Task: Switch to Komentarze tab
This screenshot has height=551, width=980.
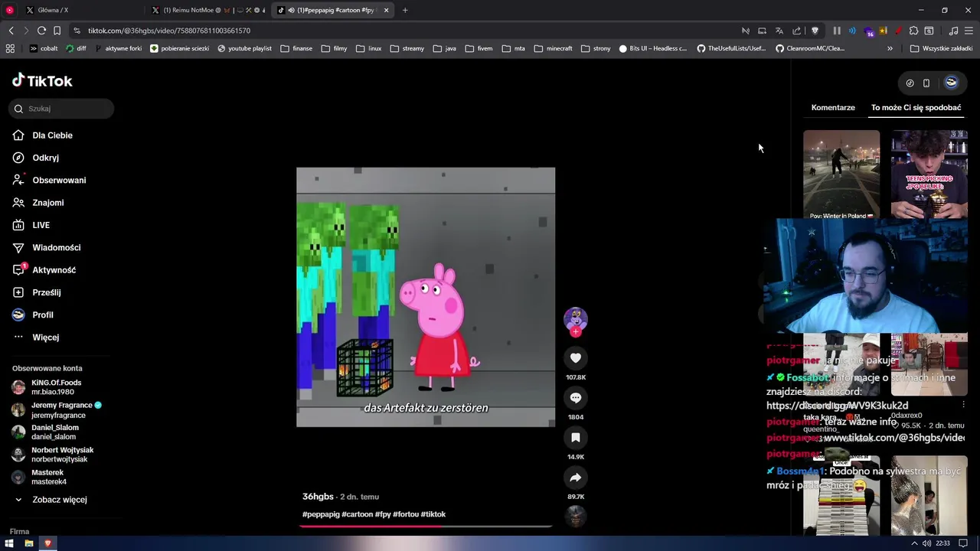Action: (833, 108)
